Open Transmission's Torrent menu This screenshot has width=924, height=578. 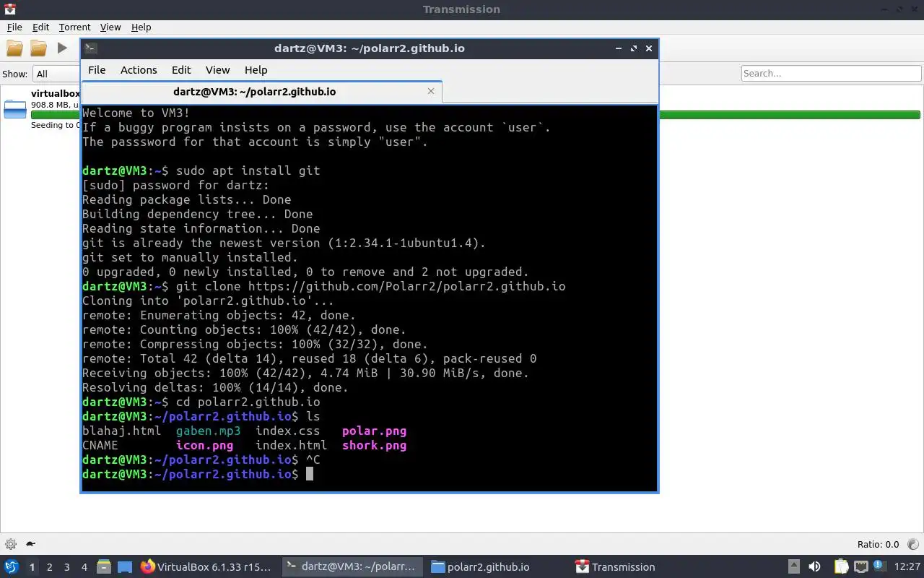pyautogui.click(x=74, y=27)
